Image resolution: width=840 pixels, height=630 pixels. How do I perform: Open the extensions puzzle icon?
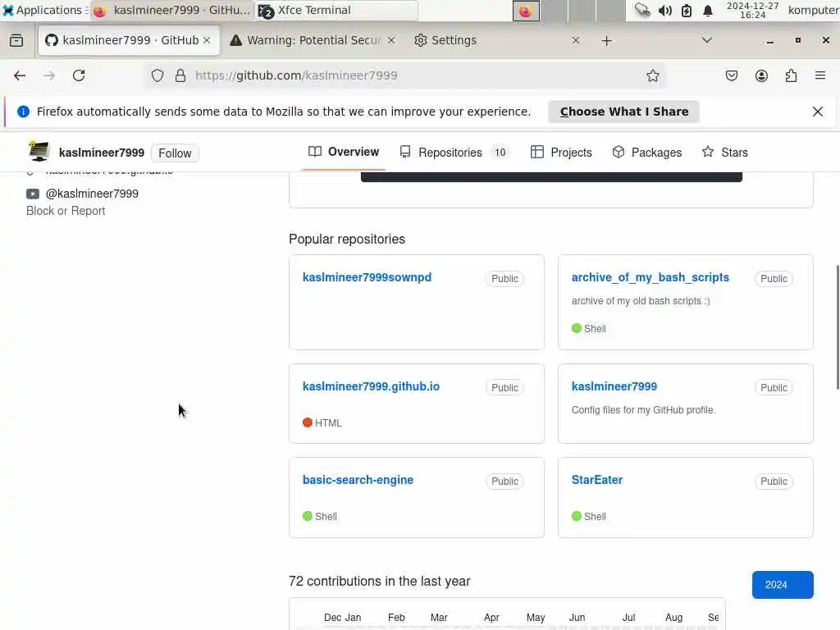coord(791,75)
